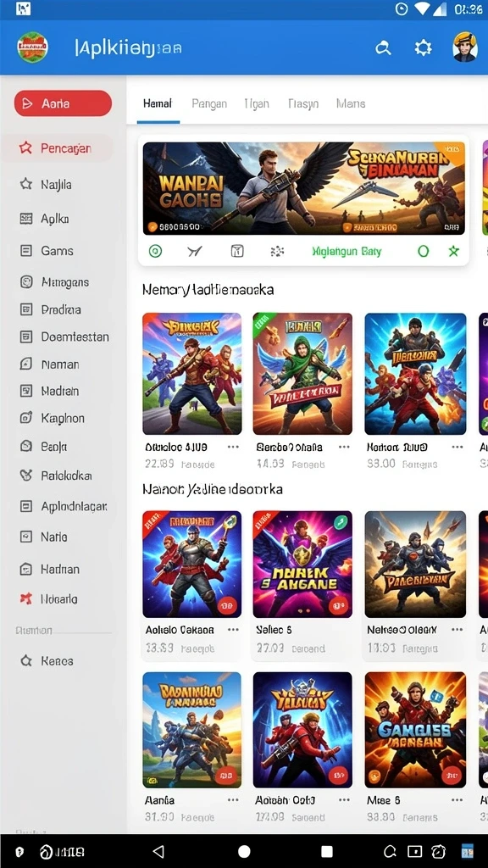Click the icon beside Aplodnlagar
The image size is (488, 868).
26,506
